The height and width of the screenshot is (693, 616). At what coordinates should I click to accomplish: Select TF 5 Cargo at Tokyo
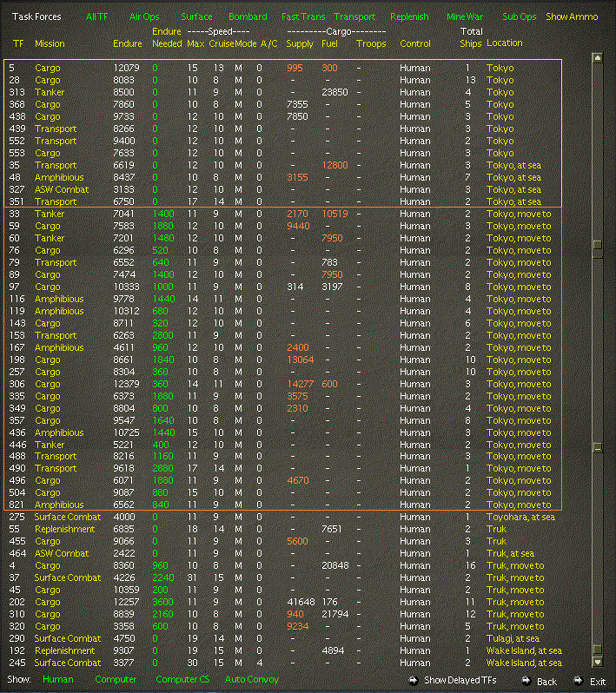tap(283, 68)
